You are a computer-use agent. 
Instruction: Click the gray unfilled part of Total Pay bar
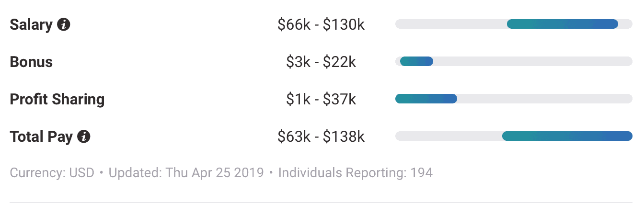tap(448, 136)
